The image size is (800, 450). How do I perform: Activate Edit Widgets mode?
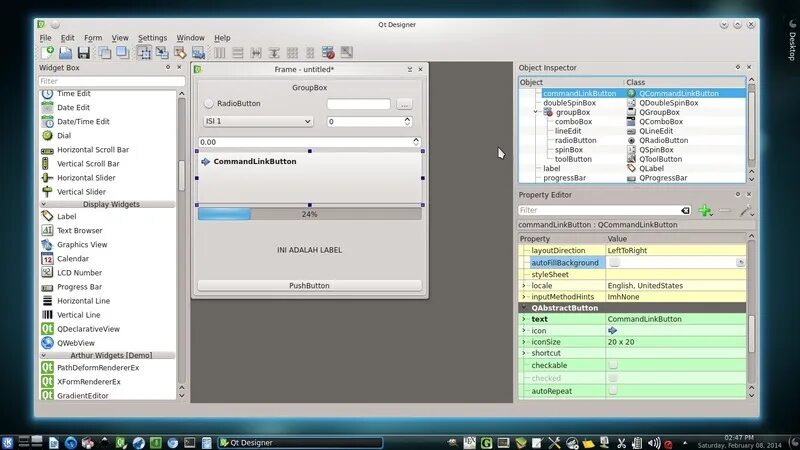point(144,52)
